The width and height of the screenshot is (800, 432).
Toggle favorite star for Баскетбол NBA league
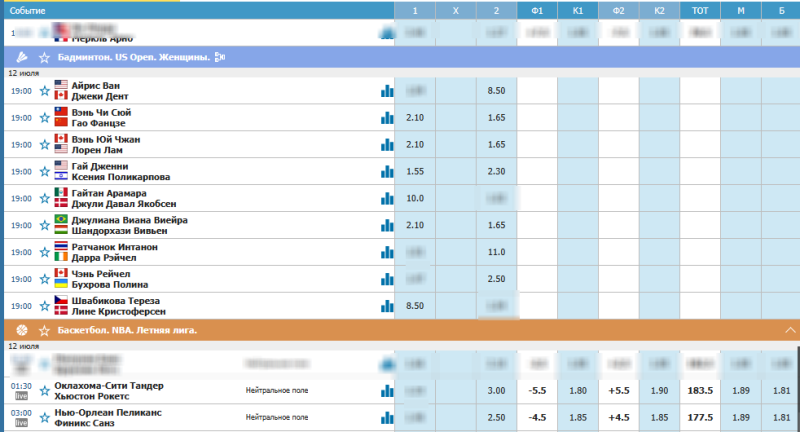coord(44,330)
